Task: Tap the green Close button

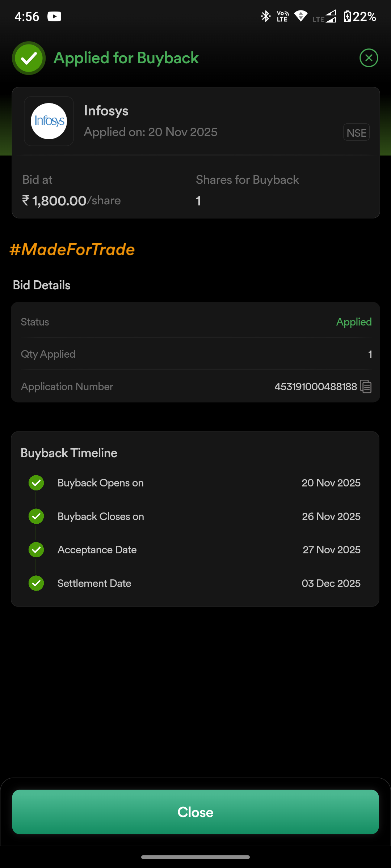Action: point(195,812)
